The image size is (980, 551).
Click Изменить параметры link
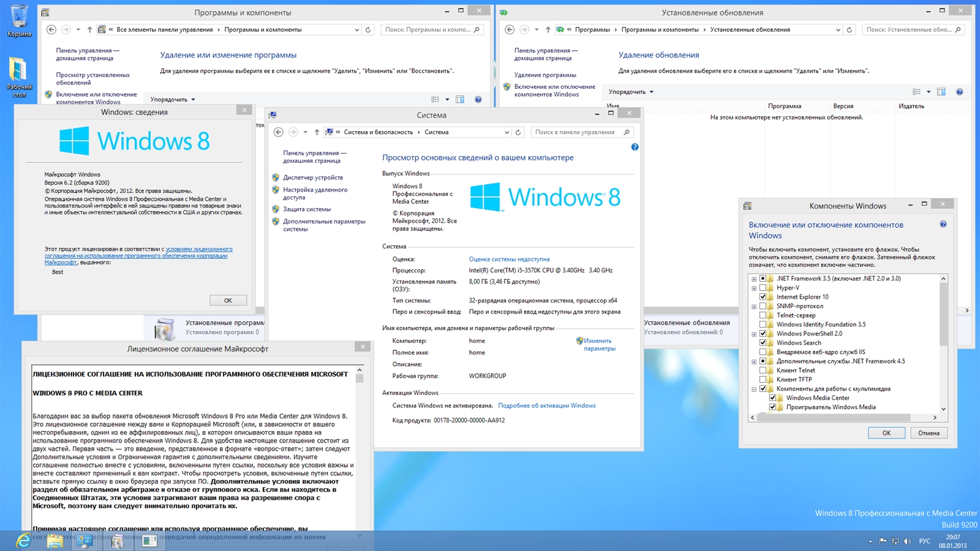coord(599,345)
